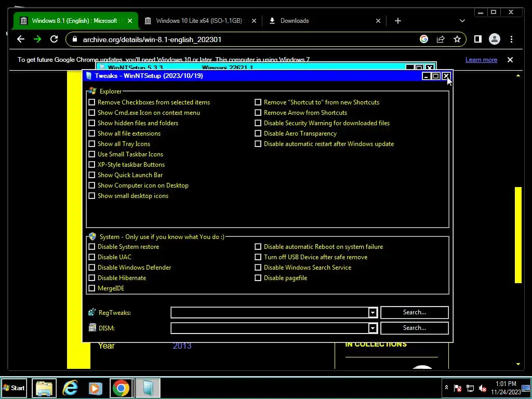Click the yellow page scrollbar thumb
The image size is (532, 399).
point(518,235)
